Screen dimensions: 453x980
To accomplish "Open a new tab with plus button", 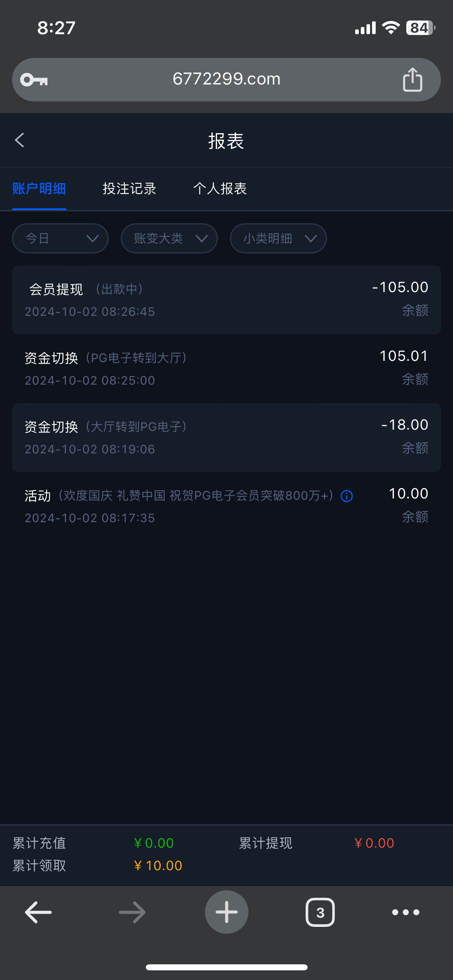I will coord(226,912).
